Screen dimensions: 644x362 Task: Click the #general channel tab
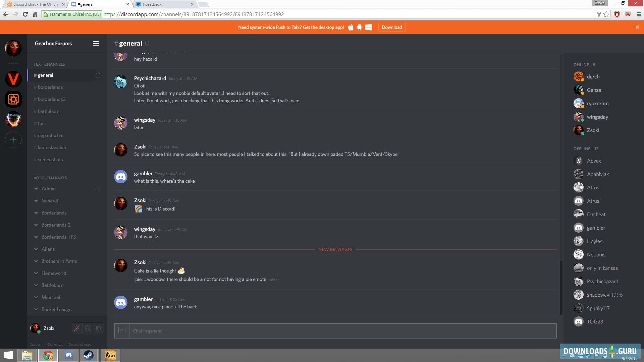(44, 75)
